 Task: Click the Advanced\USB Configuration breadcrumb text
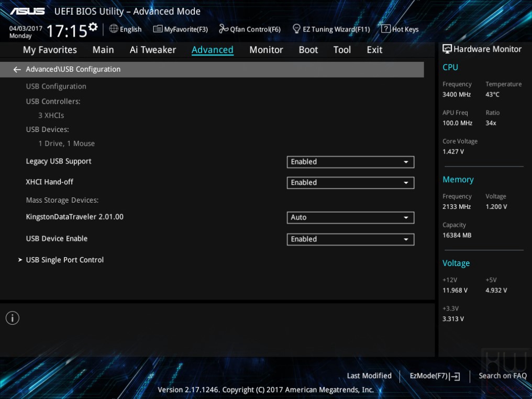[73, 70]
